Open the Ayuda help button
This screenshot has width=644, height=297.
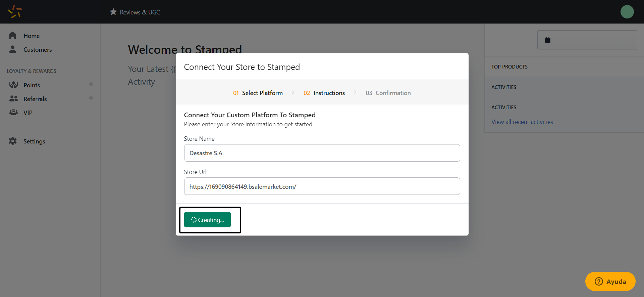pyautogui.click(x=610, y=281)
